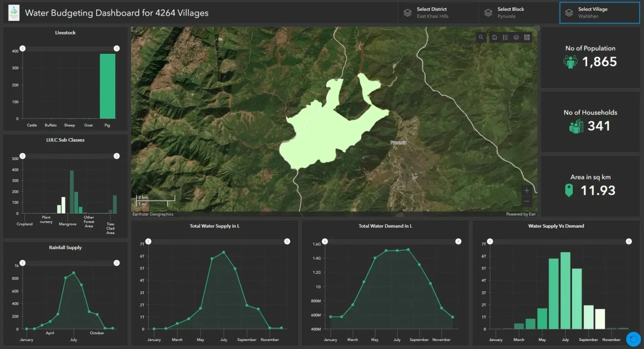Click the dashboard logo in header
Screen dimensions: 644x349
click(14, 13)
